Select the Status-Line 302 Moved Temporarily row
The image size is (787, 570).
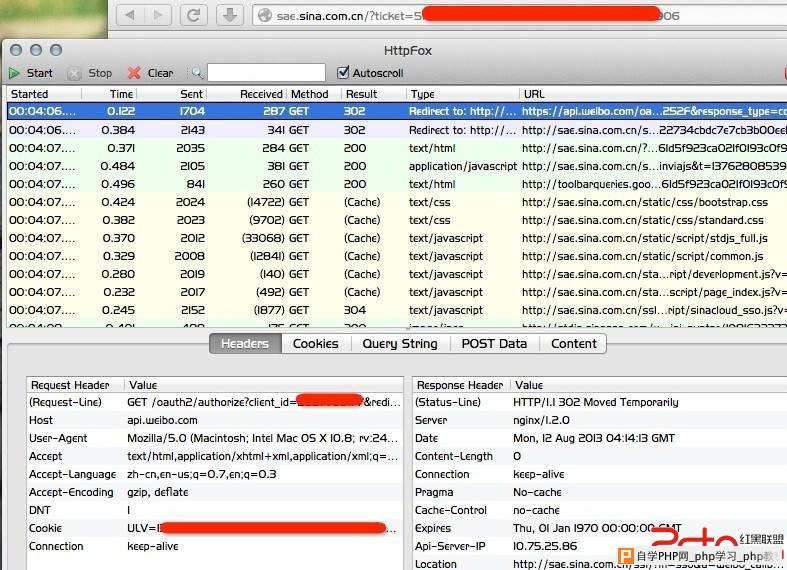tap(600, 402)
